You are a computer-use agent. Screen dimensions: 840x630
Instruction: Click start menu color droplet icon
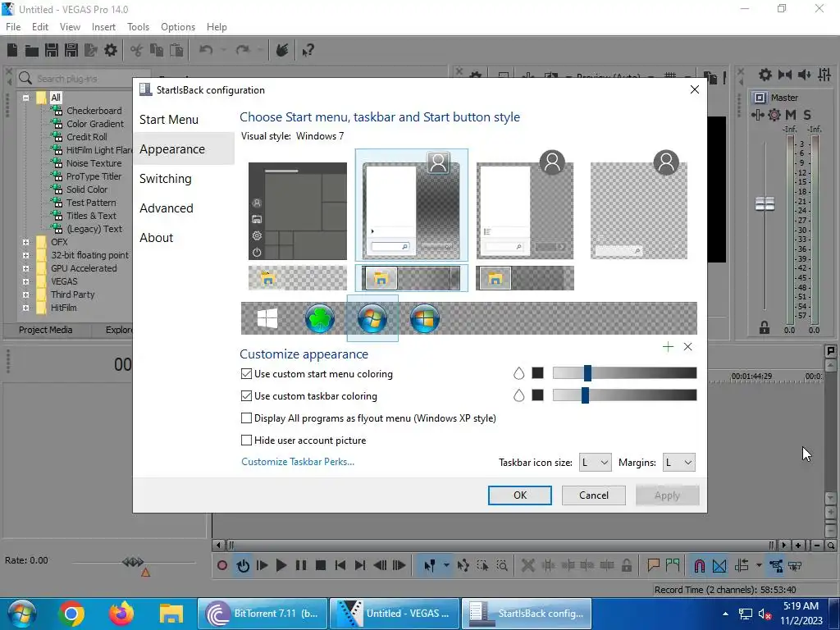(518, 373)
